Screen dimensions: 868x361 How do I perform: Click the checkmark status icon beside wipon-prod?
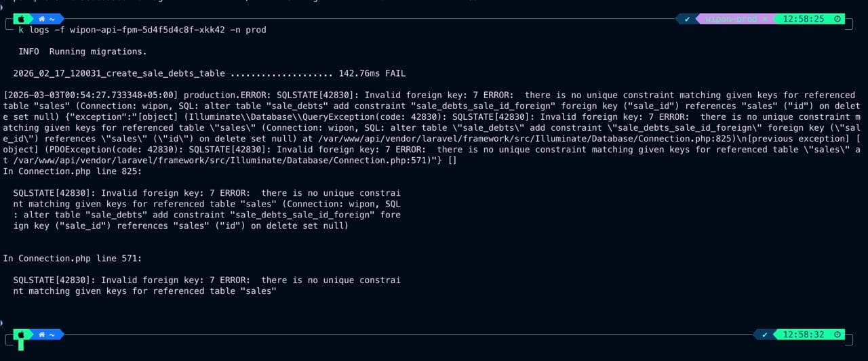pyautogui.click(x=688, y=19)
